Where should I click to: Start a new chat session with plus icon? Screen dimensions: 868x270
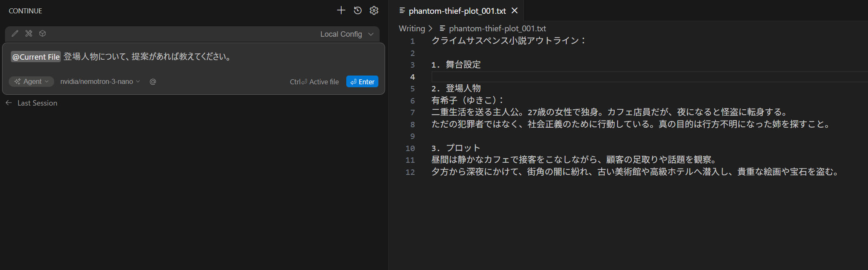341,10
